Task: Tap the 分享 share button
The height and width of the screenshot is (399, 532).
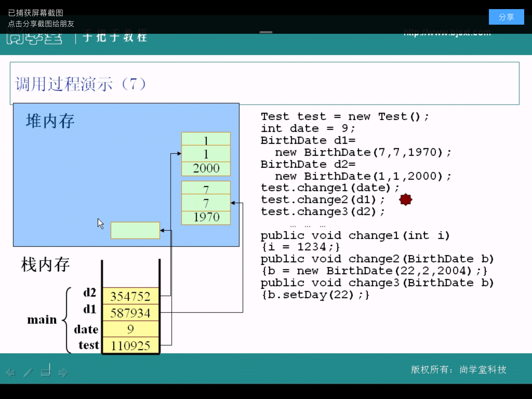Action: [506, 17]
